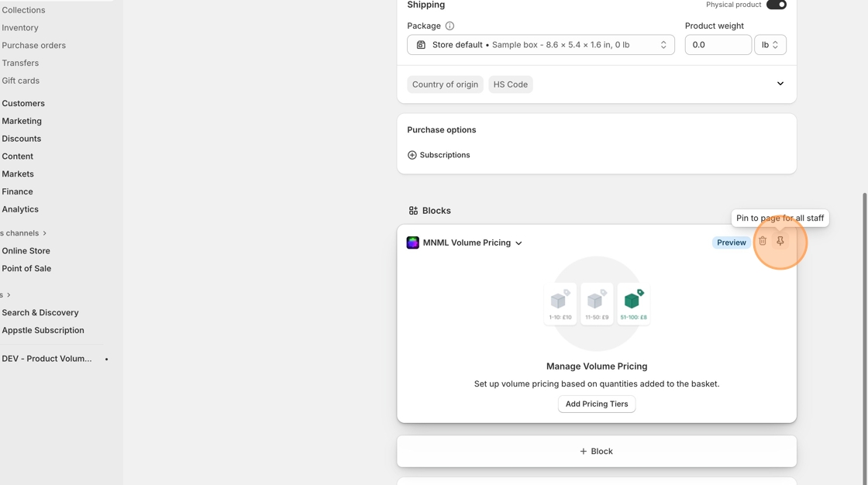
Task: Open the Store default package dropdown
Action: [x=541, y=45]
